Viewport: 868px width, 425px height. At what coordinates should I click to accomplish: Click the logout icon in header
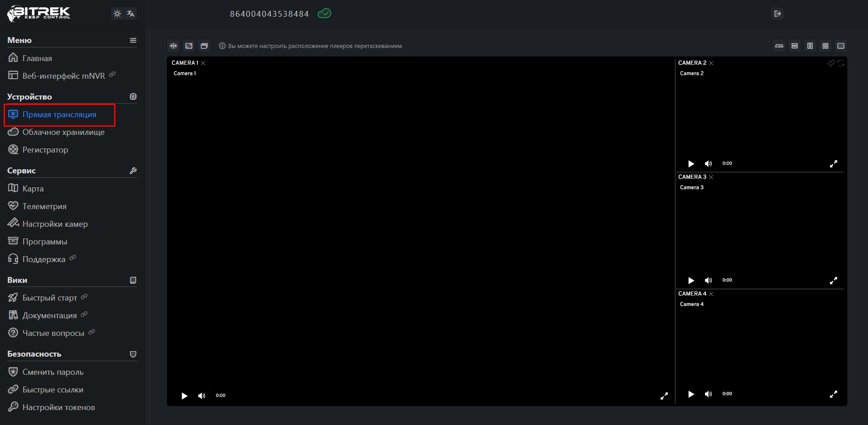point(777,14)
